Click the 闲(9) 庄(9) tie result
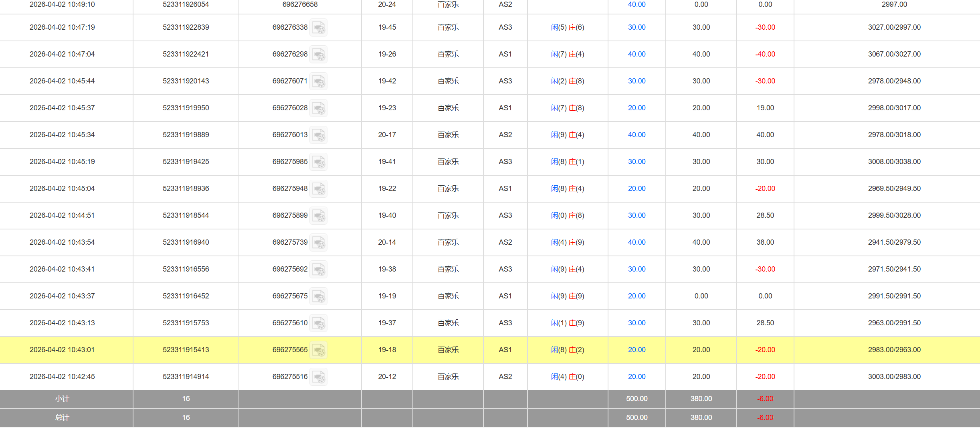The width and height of the screenshot is (980, 428). point(567,296)
